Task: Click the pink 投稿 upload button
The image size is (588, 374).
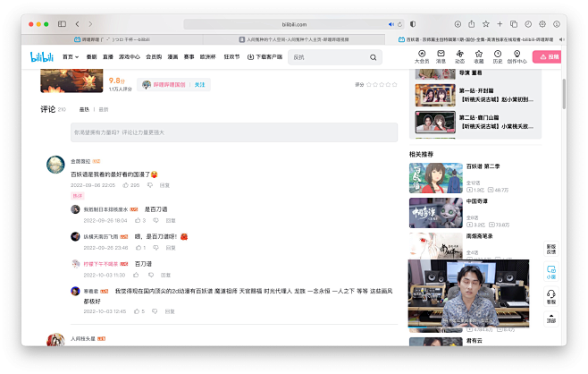Action: pyautogui.click(x=547, y=56)
